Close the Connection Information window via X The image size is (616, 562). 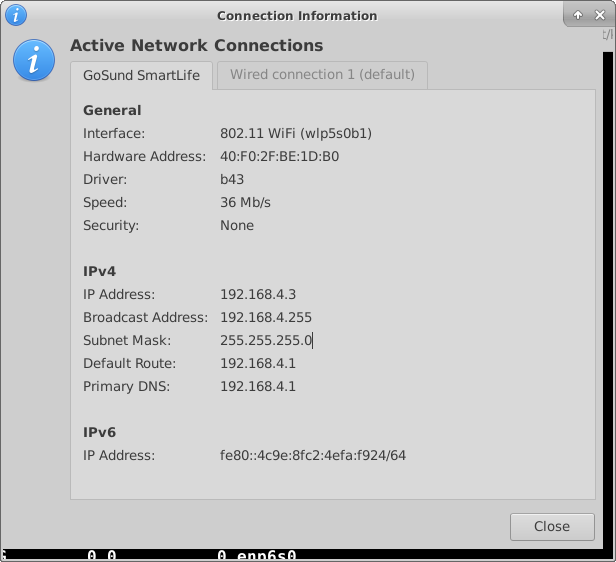pos(600,15)
